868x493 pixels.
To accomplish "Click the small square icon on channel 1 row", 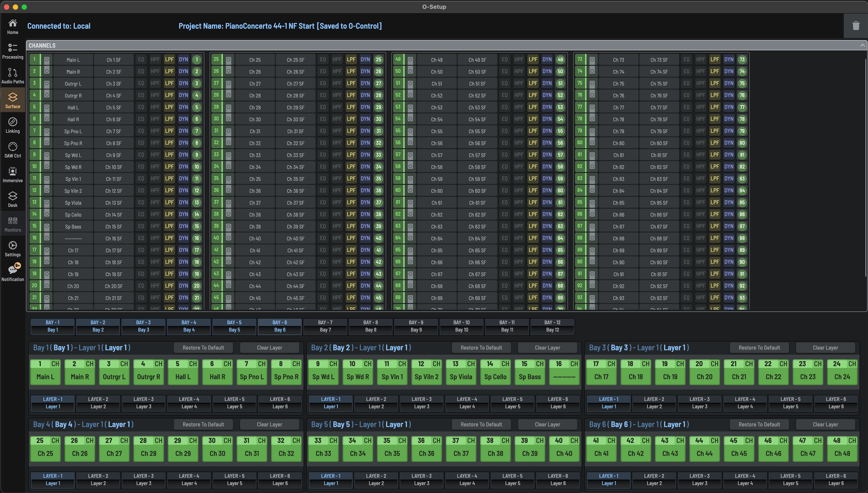I will (x=47, y=60).
